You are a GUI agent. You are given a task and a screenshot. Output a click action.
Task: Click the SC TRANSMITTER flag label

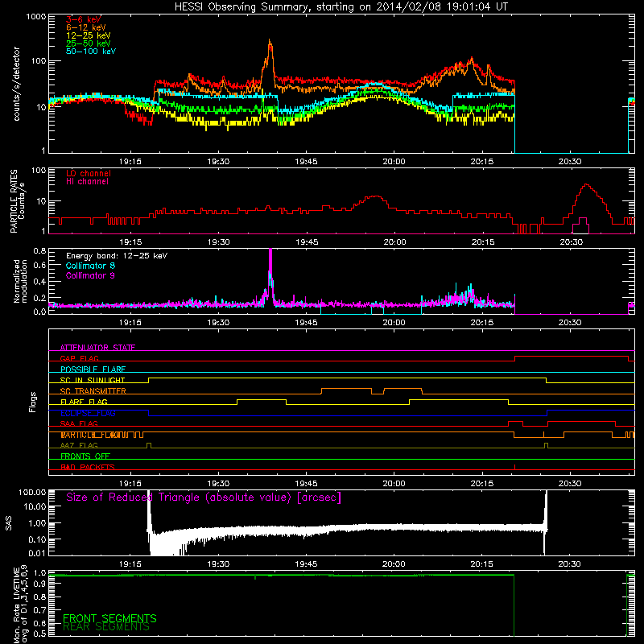[x=93, y=390]
